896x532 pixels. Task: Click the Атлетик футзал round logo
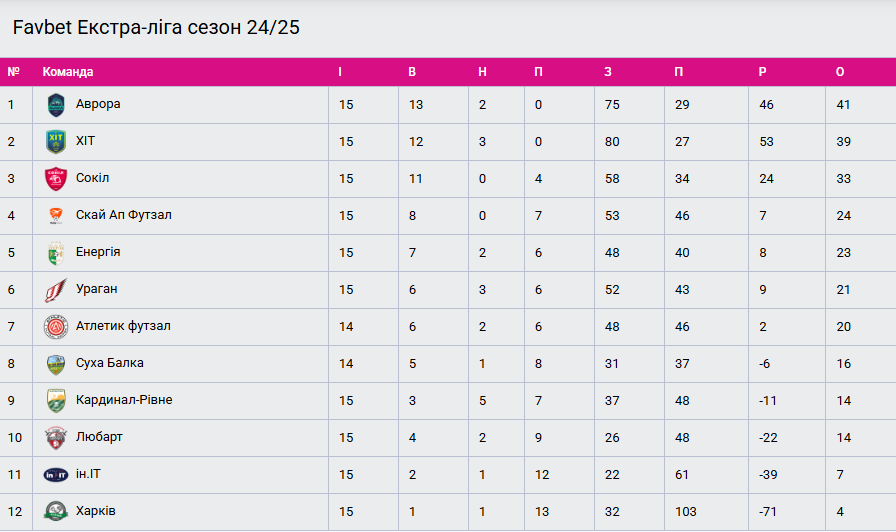[x=55, y=327]
